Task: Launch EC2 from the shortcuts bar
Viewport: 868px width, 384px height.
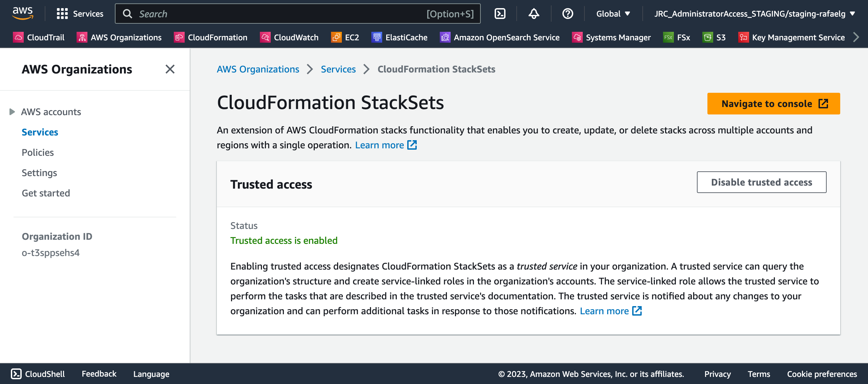Action: coord(345,37)
